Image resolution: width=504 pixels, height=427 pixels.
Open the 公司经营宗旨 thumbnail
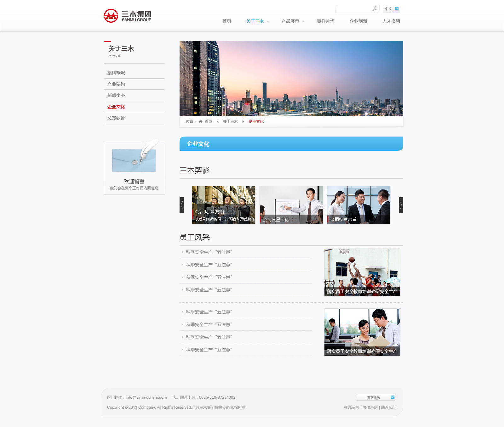click(x=359, y=205)
